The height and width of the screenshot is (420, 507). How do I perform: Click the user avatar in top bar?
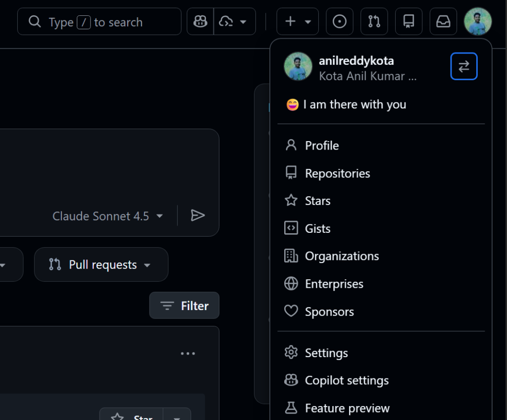[x=477, y=22]
